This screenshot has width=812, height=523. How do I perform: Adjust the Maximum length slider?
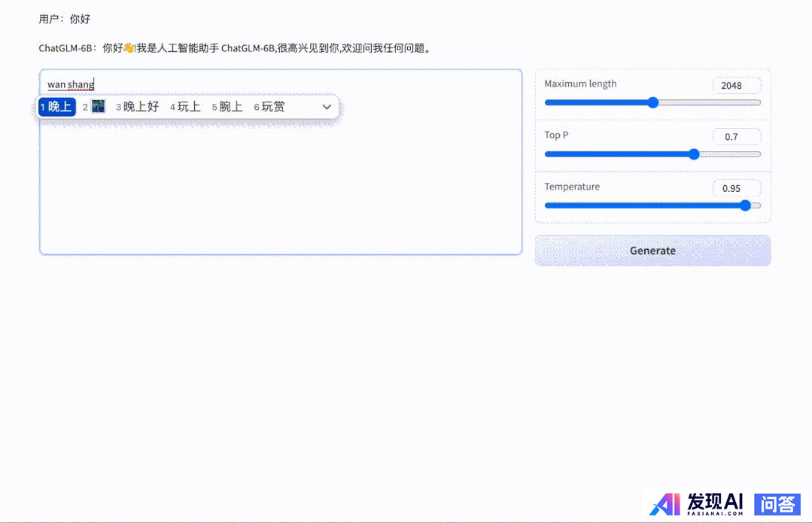coord(652,102)
